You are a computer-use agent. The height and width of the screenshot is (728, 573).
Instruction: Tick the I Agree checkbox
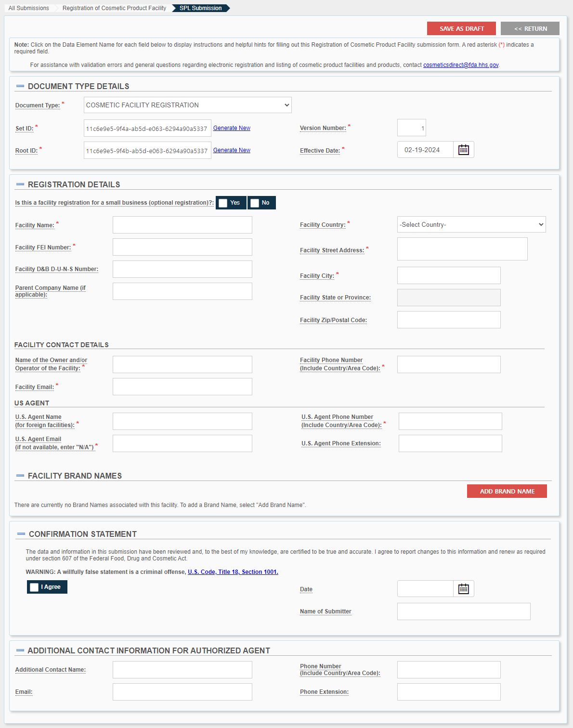point(34,587)
